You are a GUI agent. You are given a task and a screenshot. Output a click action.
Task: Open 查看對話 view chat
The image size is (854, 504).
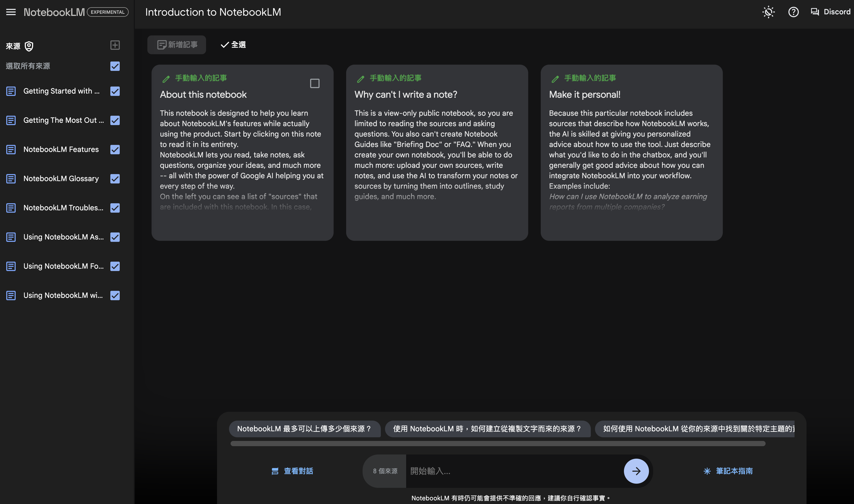pyautogui.click(x=292, y=471)
